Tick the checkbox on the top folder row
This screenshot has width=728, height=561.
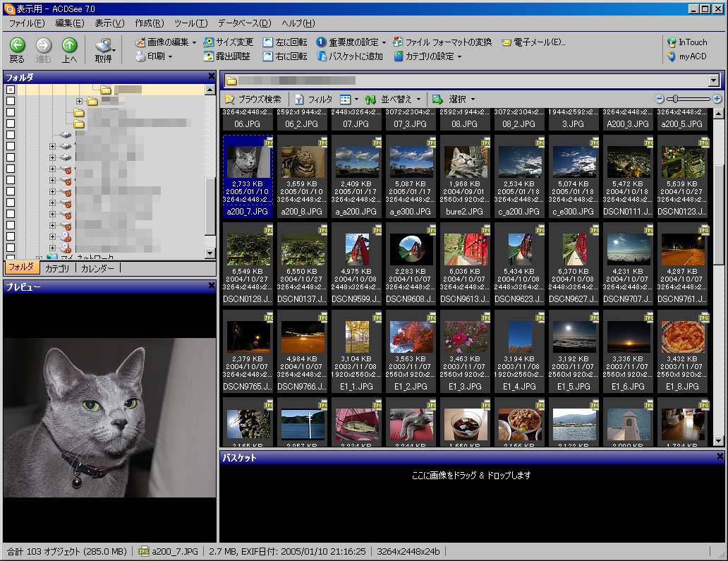[x=11, y=90]
